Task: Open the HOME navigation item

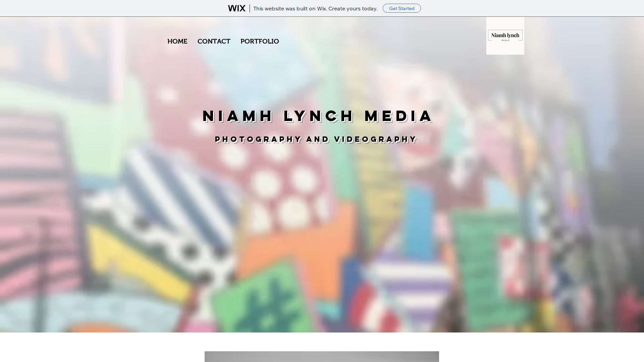Action: pos(177,41)
